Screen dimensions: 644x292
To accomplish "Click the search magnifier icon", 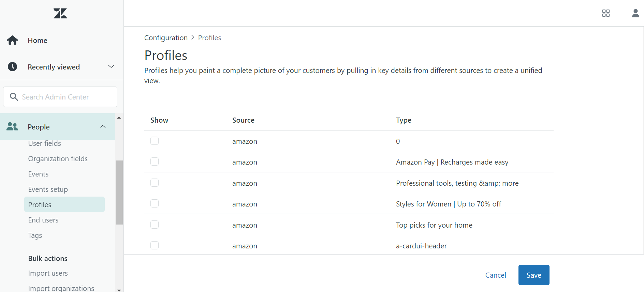I will (x=14, y=97).
